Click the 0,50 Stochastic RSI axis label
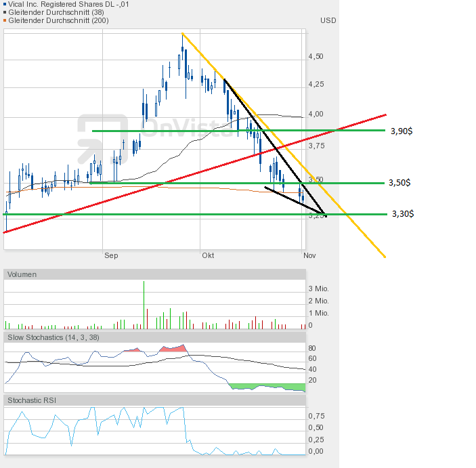476x468 pixels. point(316,427)
